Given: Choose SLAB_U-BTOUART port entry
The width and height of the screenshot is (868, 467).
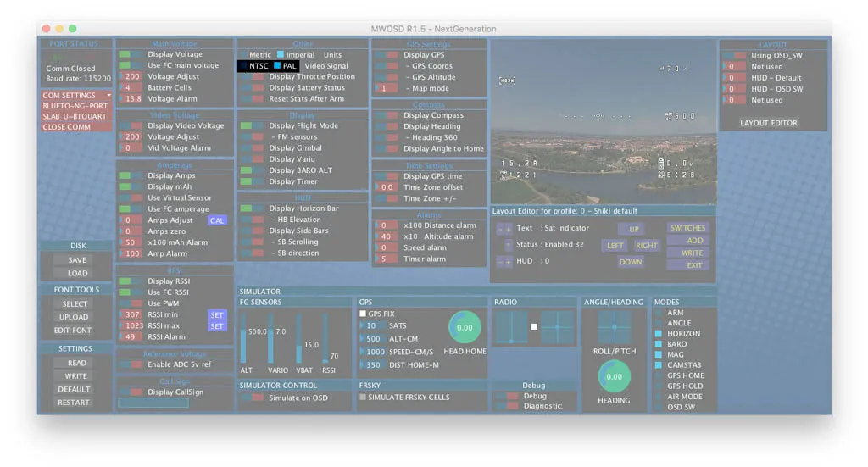Looking at the screenshot, I should click(76, 117).
